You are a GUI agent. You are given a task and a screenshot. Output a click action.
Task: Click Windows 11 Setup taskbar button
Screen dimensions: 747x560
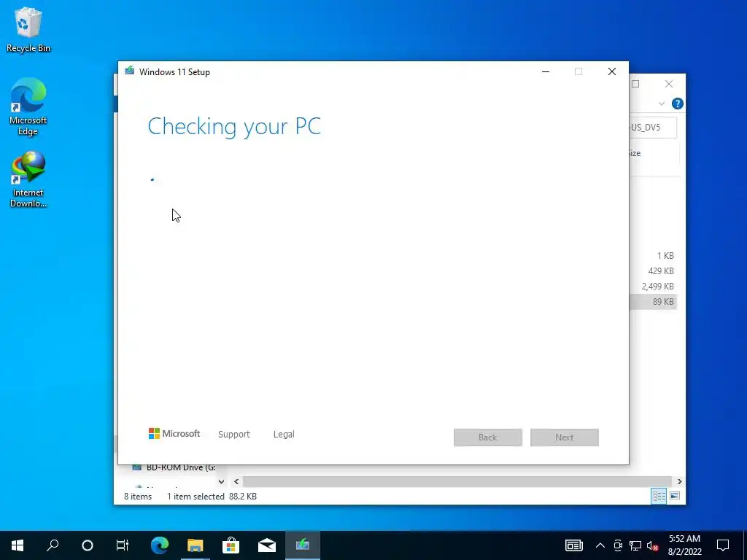click(x=303, y=545)
